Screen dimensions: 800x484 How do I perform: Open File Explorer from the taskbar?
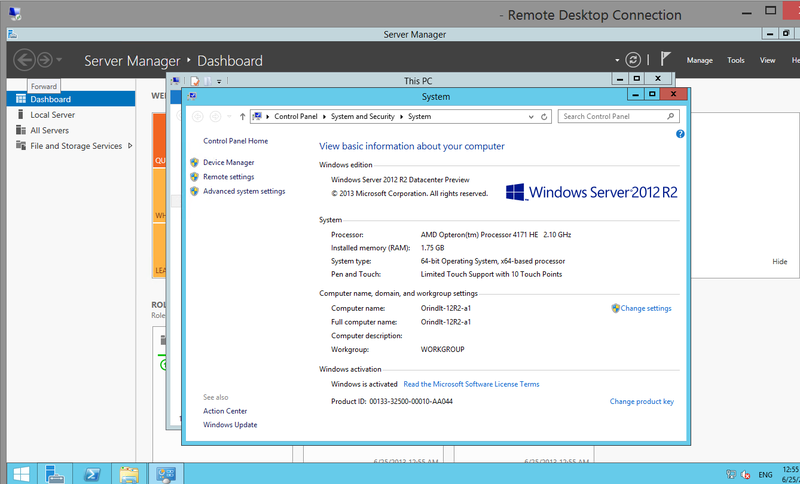129,474
